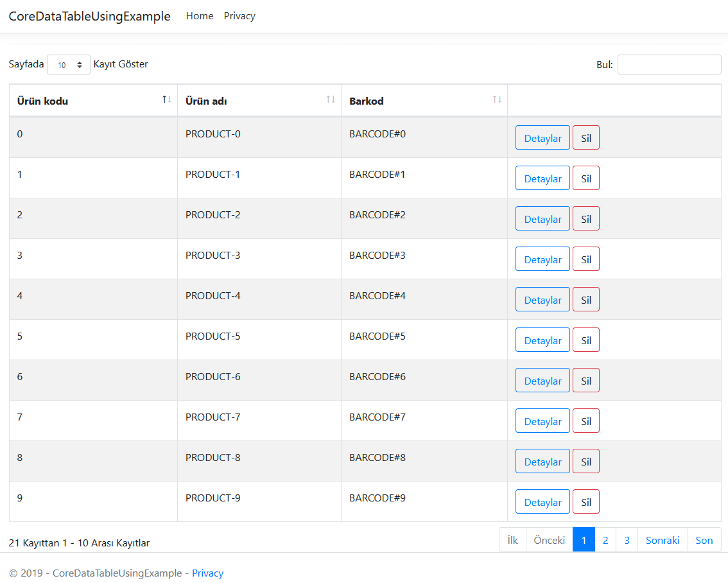Open the Privacy link in the footer
Screen dimensions: 728x583
(207, 573)
